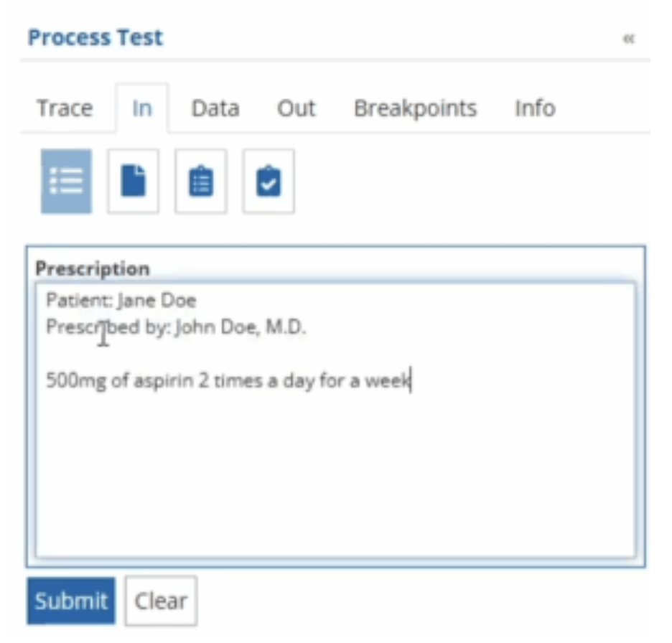Click the clipboard list icon
The width and height of the screenshot is (672, 643).
pyautogui.click(x=201, y=182)
